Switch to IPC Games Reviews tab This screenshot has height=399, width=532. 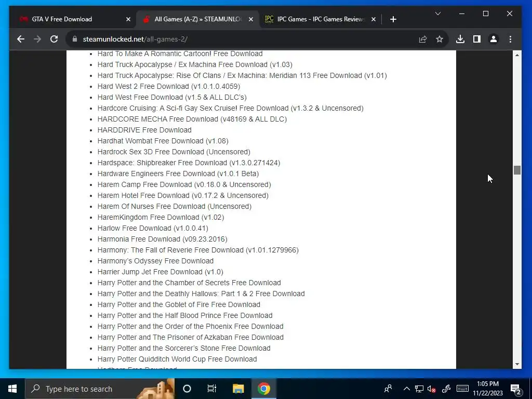(320, 19)
